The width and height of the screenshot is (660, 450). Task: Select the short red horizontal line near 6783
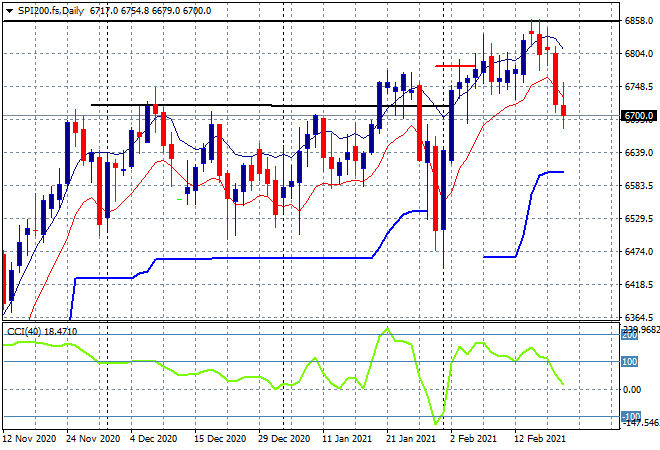[455, 66]
